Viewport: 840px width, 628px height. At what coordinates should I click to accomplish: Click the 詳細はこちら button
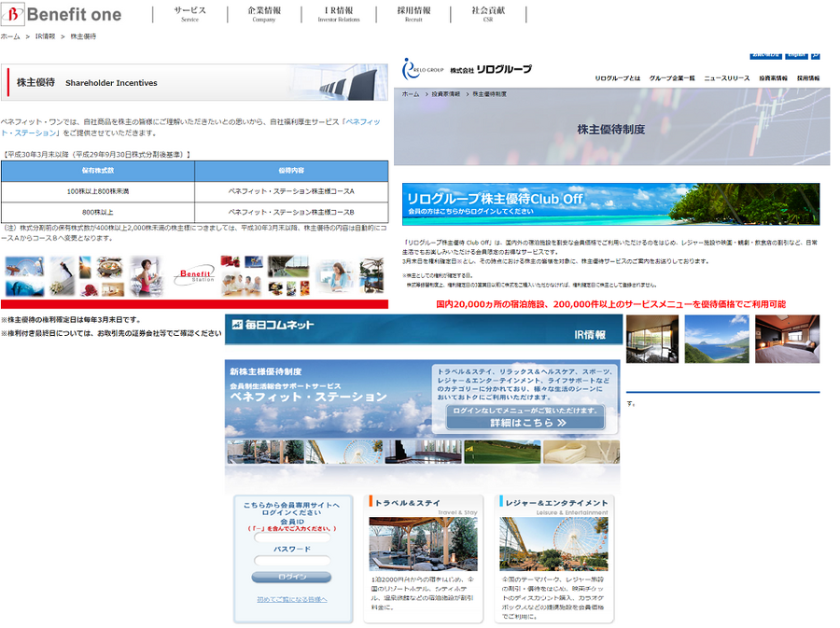[525, 418]
